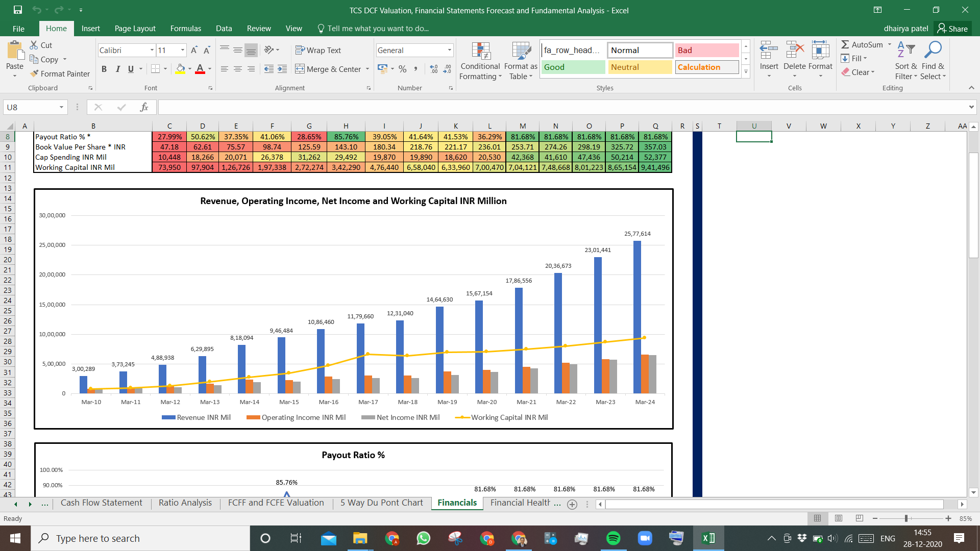Open the cell Borders icon
The image size is (980, 551).
tap(156, 68)
